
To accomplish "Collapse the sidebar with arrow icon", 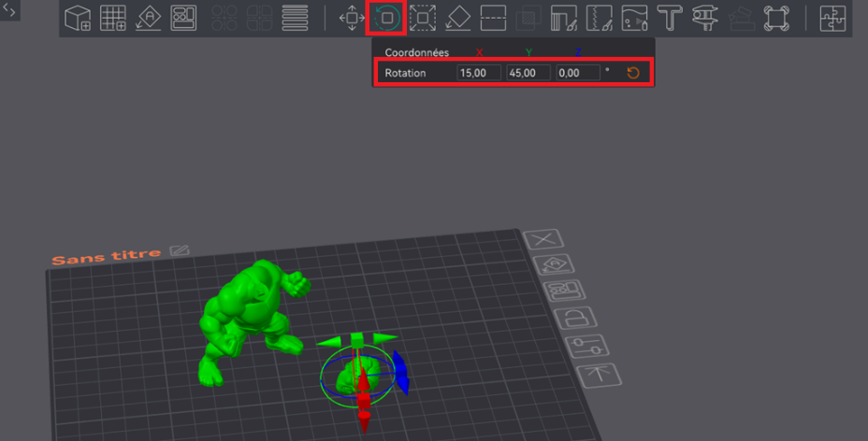I will click(x=9, y=9).
